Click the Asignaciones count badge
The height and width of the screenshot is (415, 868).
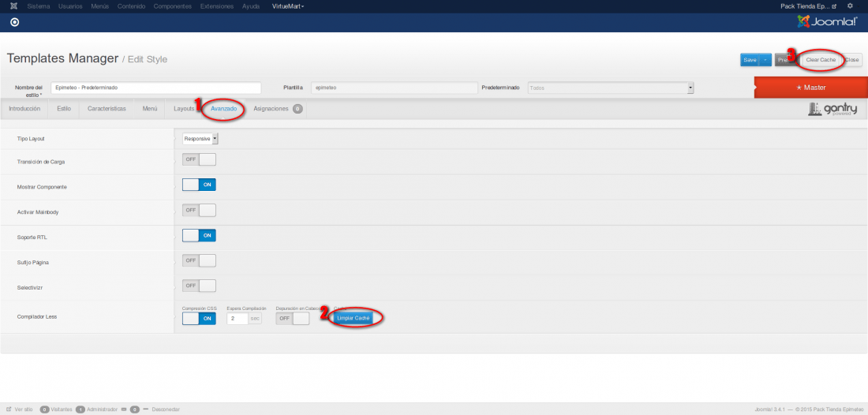(x=297, y=109)
